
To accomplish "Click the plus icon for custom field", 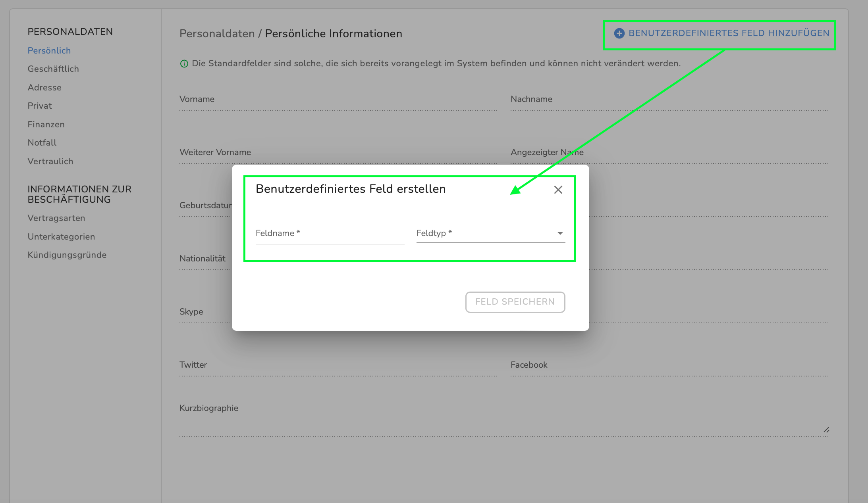I will pyautogui.click(x=619, y=33).
